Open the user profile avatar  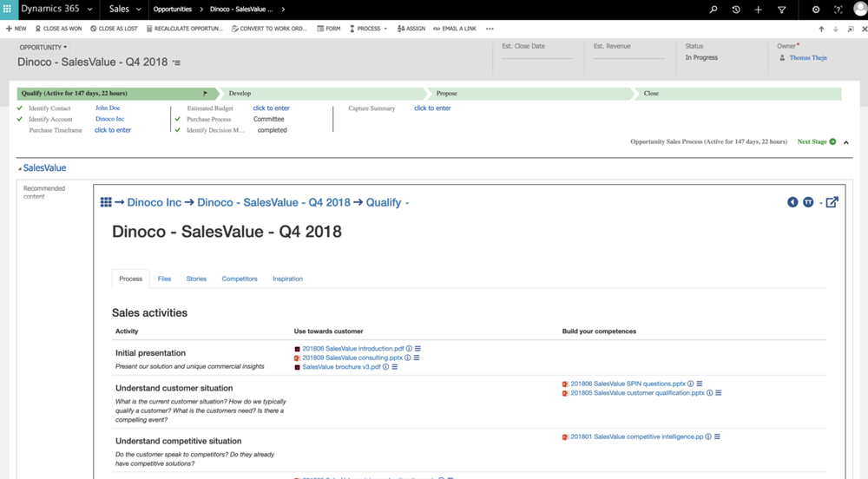(x=860, y=9)
